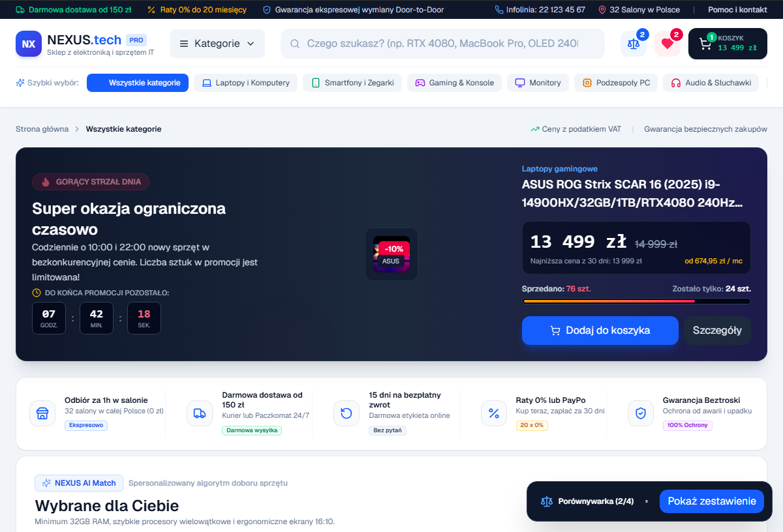Click the Laptopy gamingowe category link
This screenshot has height=532, width=783.
560,169
